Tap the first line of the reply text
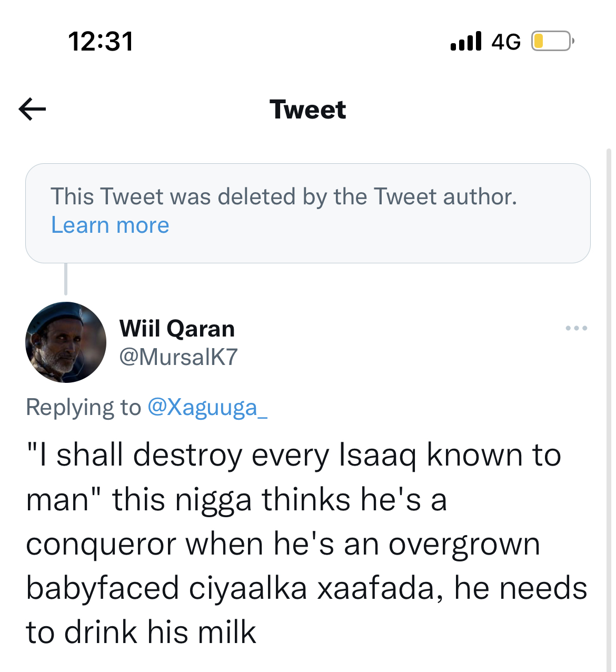 [293, 455]
